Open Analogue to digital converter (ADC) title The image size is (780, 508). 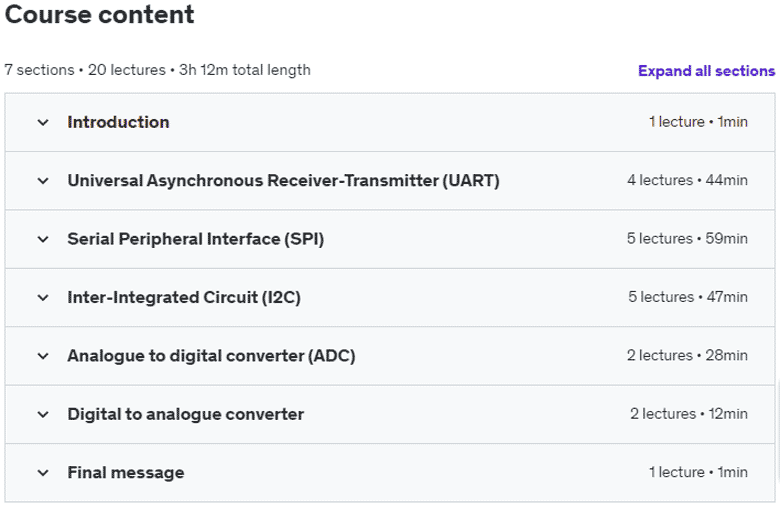(211, 356)
